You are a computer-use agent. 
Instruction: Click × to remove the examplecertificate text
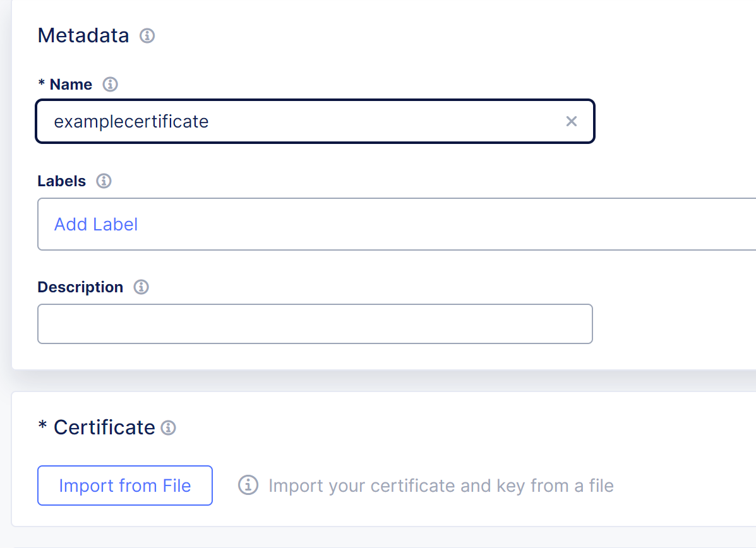pos(572,121)
